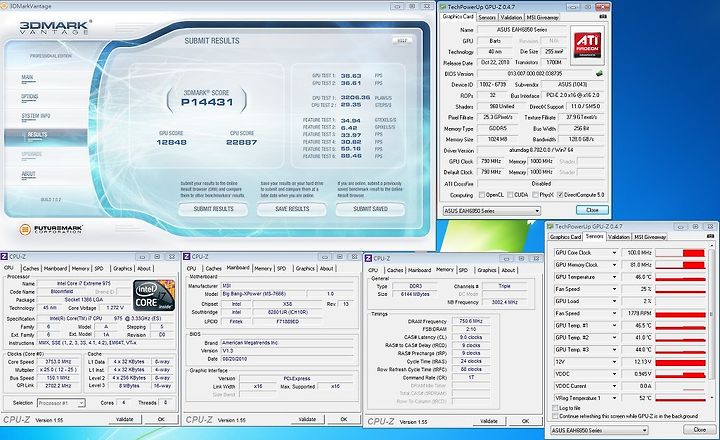Open About tab in CPU-Z Memory window
720x440 pixels.
coord(508,271)
